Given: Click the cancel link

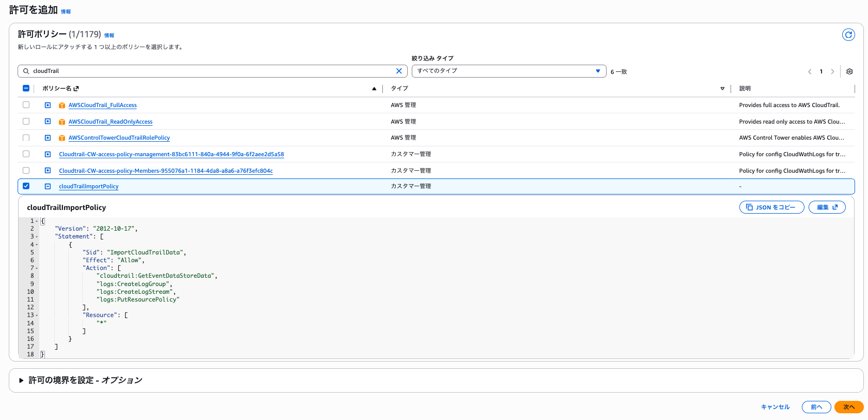Looking at the screenshot, I should [775, 407].
